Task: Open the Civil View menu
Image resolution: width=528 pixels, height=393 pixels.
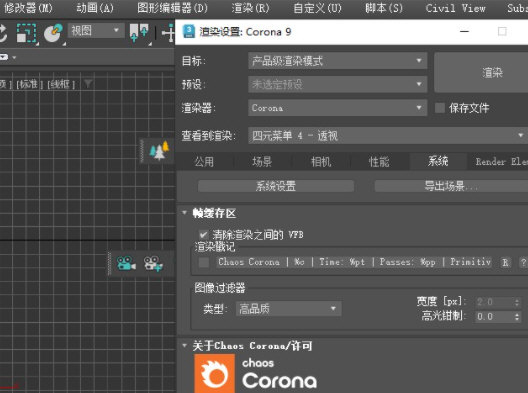Action: 455,8
